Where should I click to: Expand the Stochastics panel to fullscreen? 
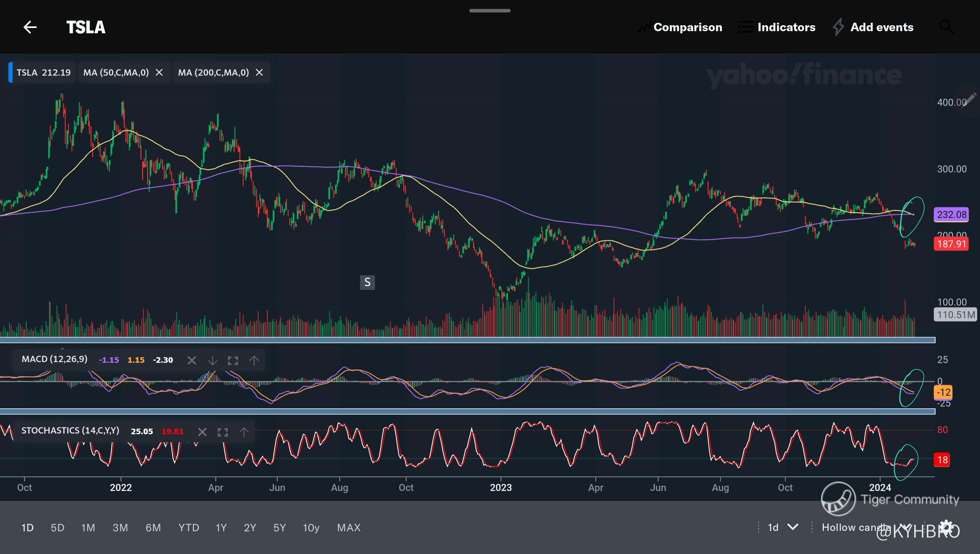[x=223, y=432]
